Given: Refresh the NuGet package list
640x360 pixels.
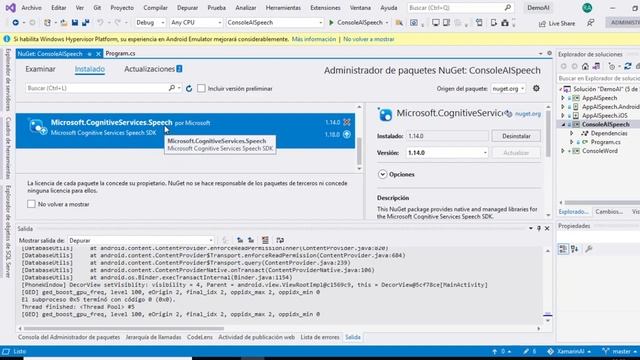Looking at the screenshot, I should click(189, 89).
